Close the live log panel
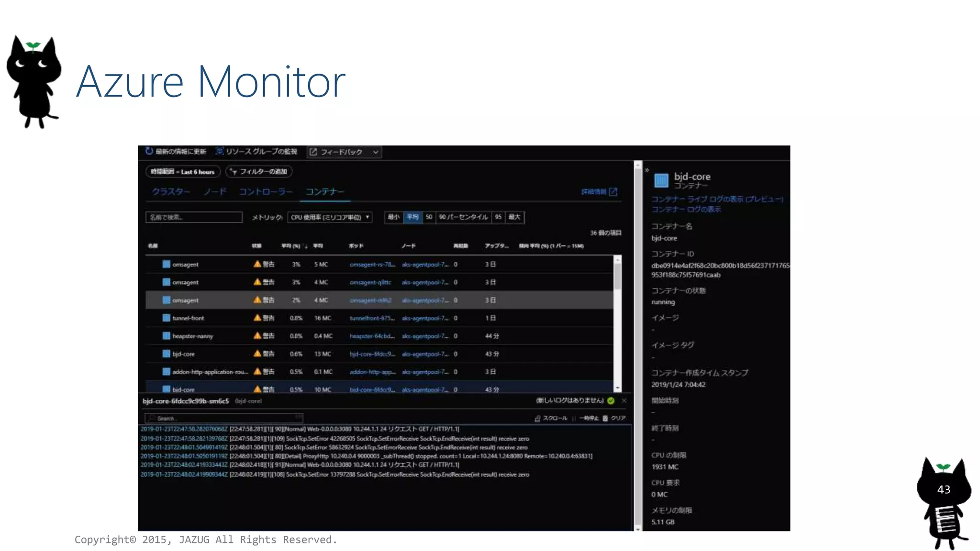 (x=624, y=401)
